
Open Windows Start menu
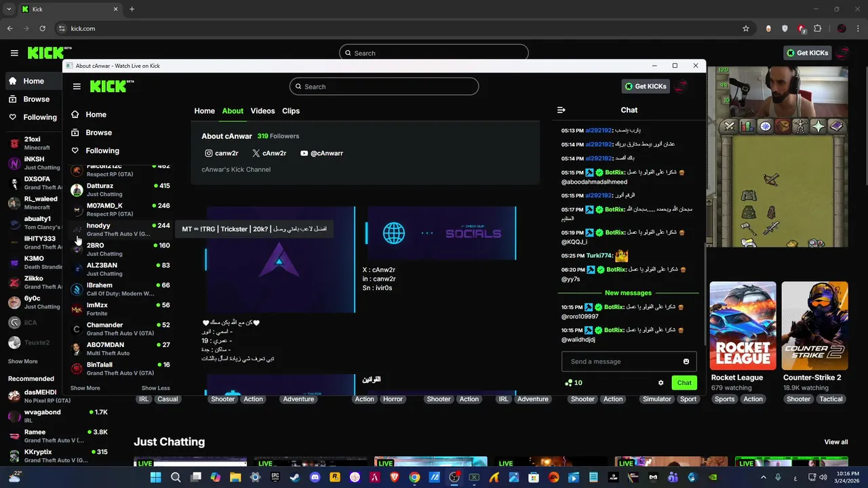(155, 477)
